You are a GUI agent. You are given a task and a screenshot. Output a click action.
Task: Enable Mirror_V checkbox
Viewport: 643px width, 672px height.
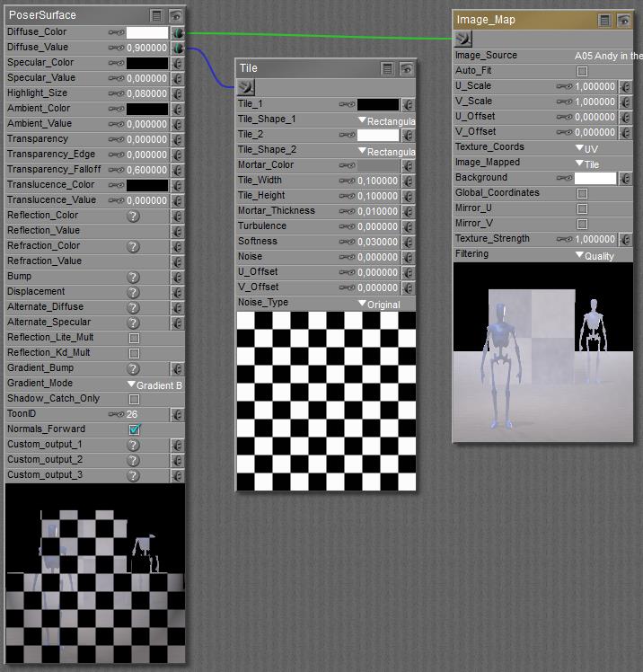click(x=582, y=224)
